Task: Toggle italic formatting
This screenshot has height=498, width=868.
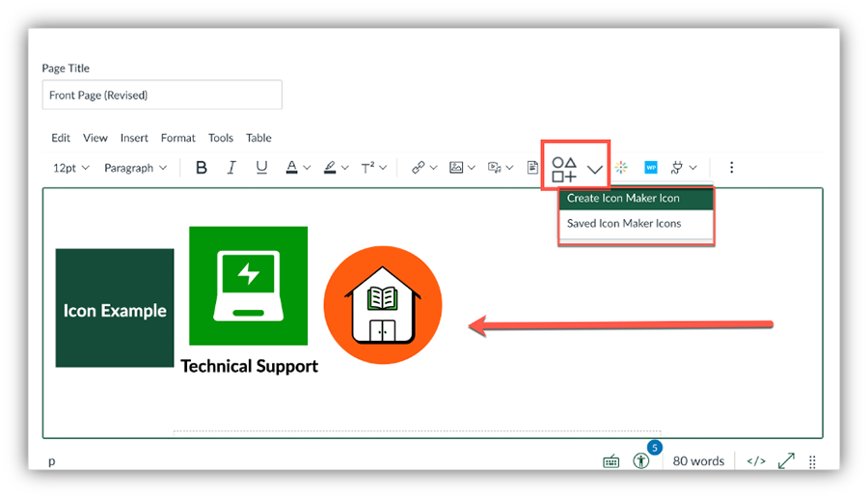Action: click(231, 168)
